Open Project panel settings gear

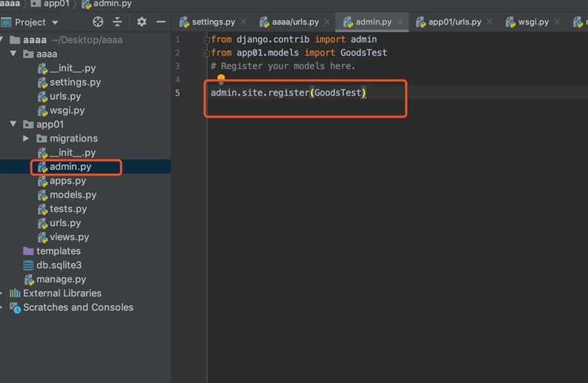pyautogui.click(x=142, y=22)
